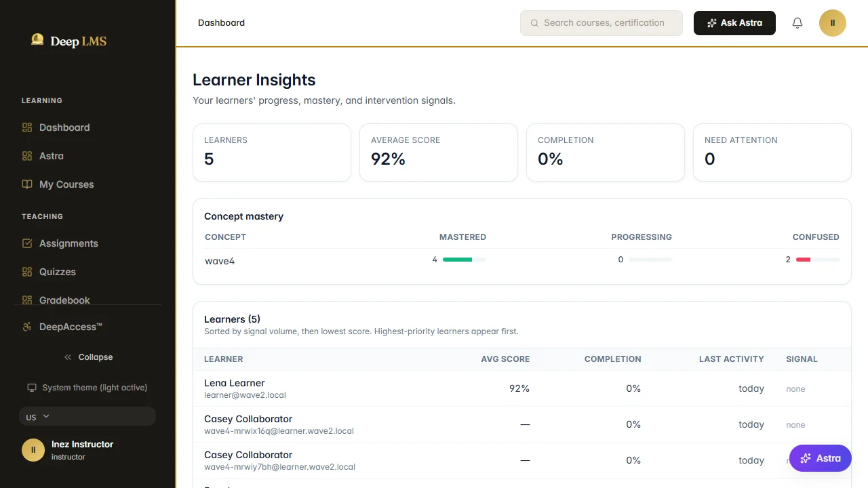Click Lena Learner's name
This screenshot has height=488, width=868.
coord(235,383)
